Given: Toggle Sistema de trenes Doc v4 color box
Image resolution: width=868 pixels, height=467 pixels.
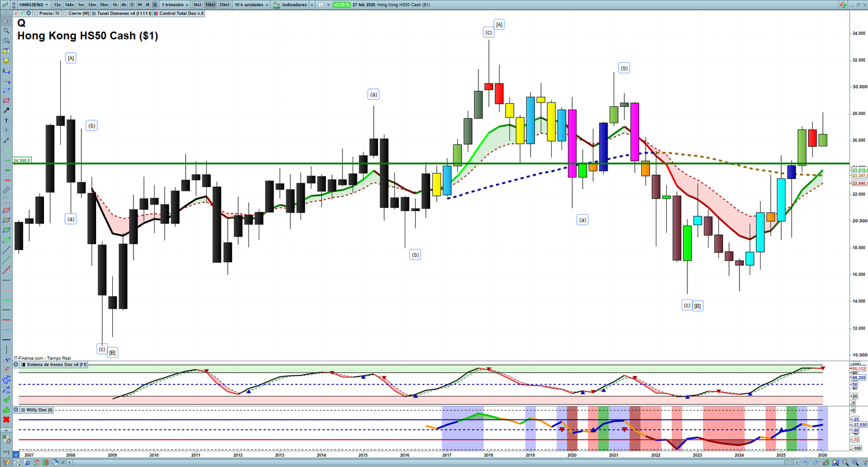Looking at the screenshot, I should 23,364.
